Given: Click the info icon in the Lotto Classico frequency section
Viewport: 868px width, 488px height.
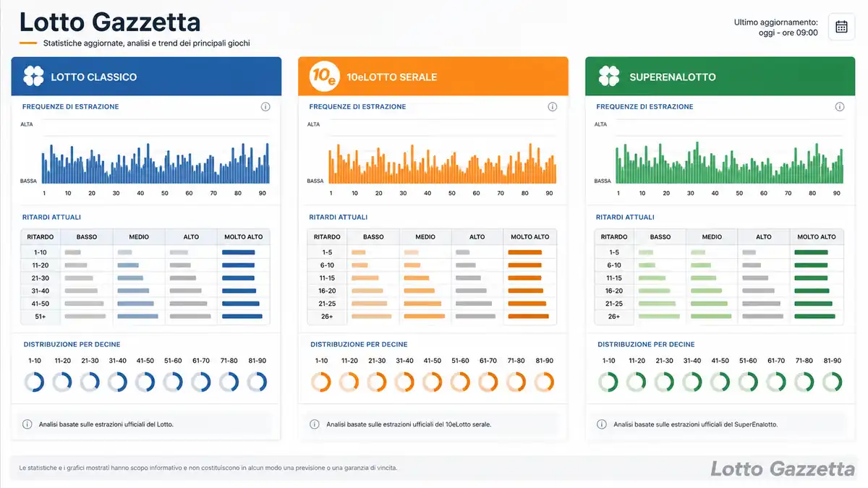Looking at the screenshot, I should click(265, 107).
